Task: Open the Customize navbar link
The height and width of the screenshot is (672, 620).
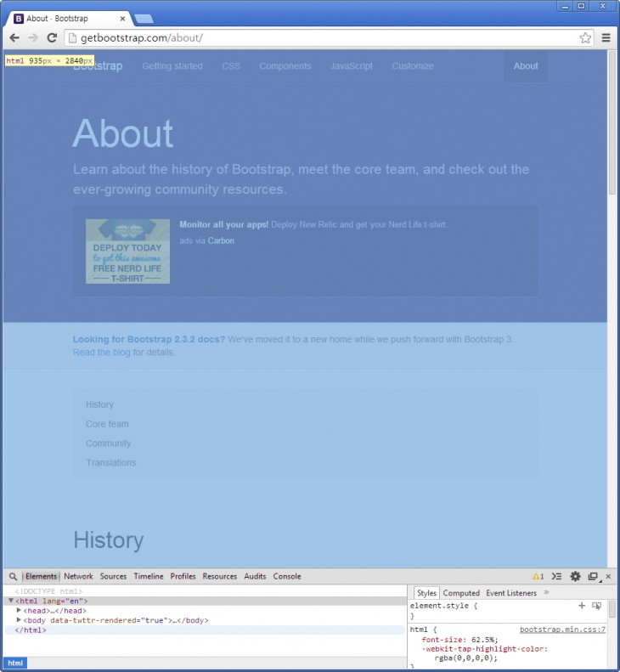Action: (413, 66)
